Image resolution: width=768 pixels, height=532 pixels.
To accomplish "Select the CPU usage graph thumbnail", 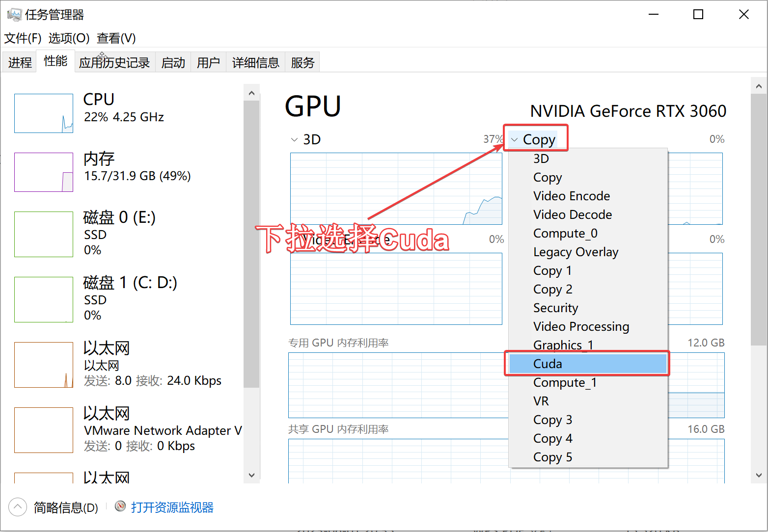I will (44, 113).
